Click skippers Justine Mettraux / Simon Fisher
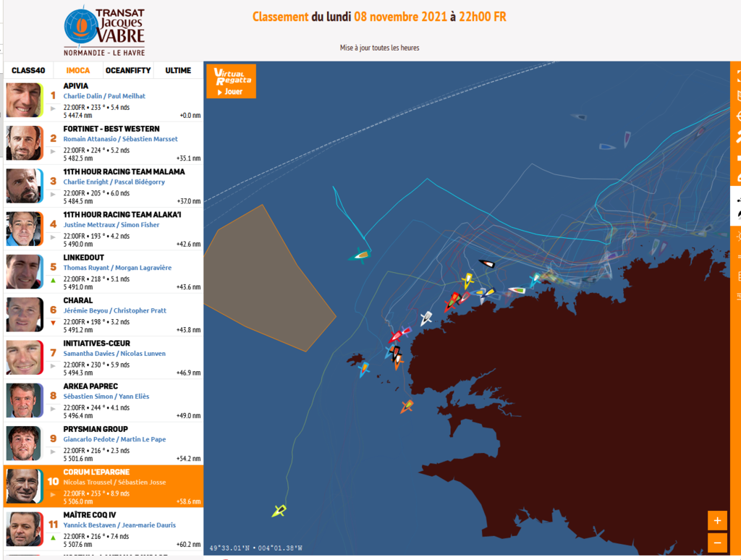The height and width of the screenshot is (560, 741). point(111,225)
